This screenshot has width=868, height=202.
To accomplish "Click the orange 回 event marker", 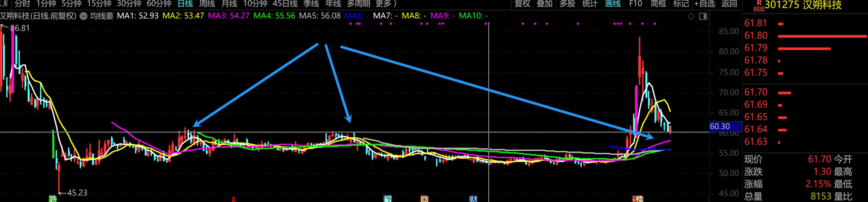I will pyautogui.click(x=424, y=199).
